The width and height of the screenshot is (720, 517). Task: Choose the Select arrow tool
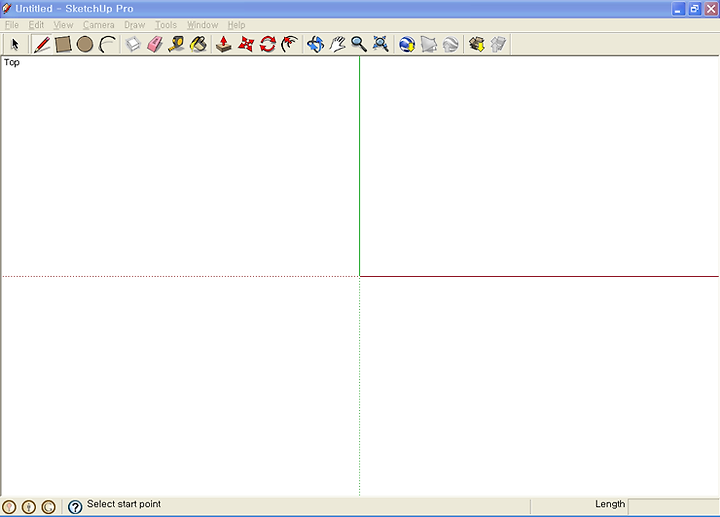click(15, 45)
